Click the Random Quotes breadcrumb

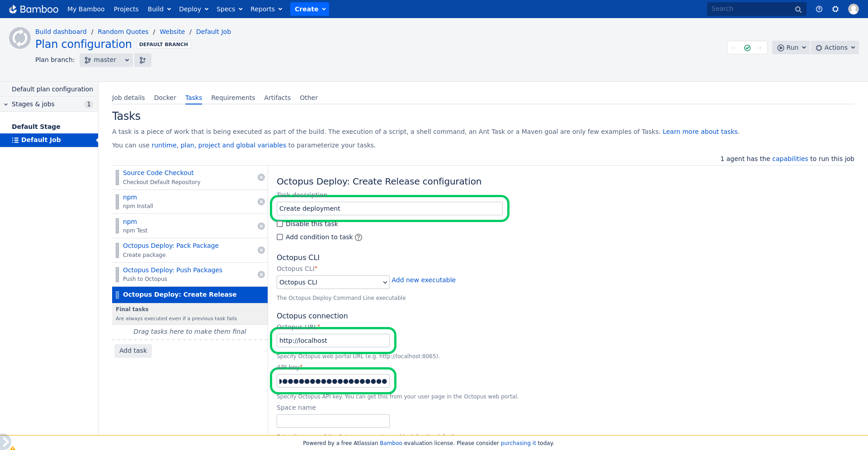(x=123, y=32)
